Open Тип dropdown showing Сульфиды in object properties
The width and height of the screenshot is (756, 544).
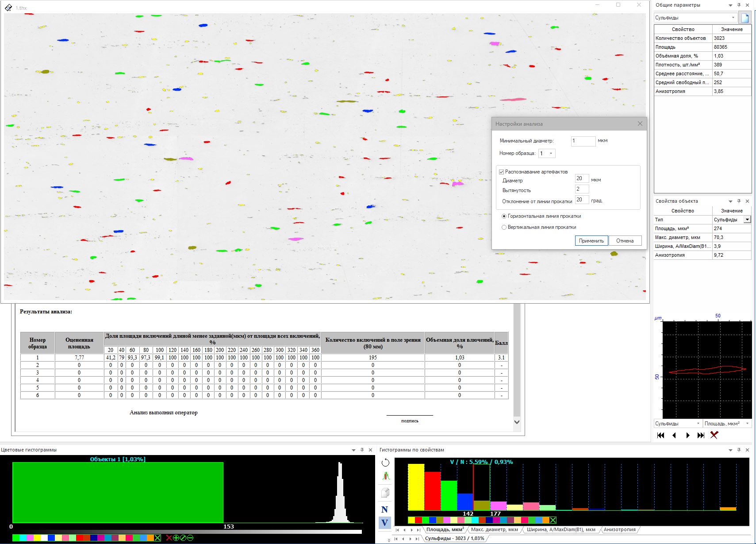[747, 220]
